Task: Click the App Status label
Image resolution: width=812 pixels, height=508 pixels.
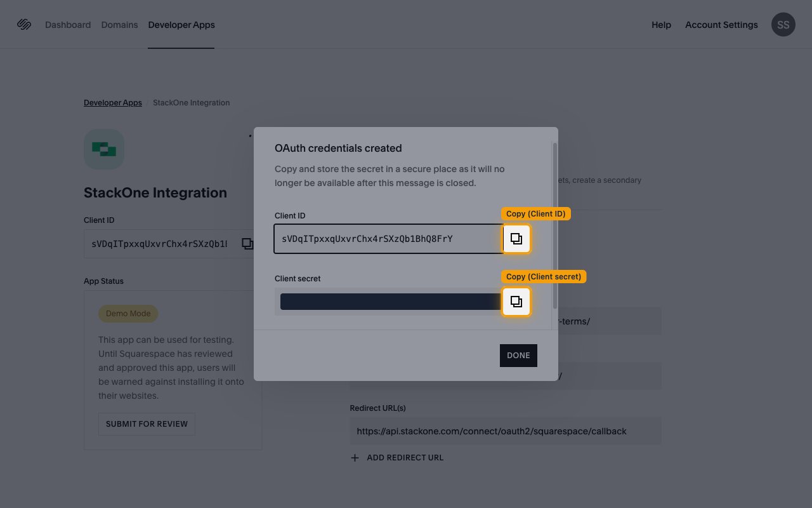Action: tap(103, 281)
